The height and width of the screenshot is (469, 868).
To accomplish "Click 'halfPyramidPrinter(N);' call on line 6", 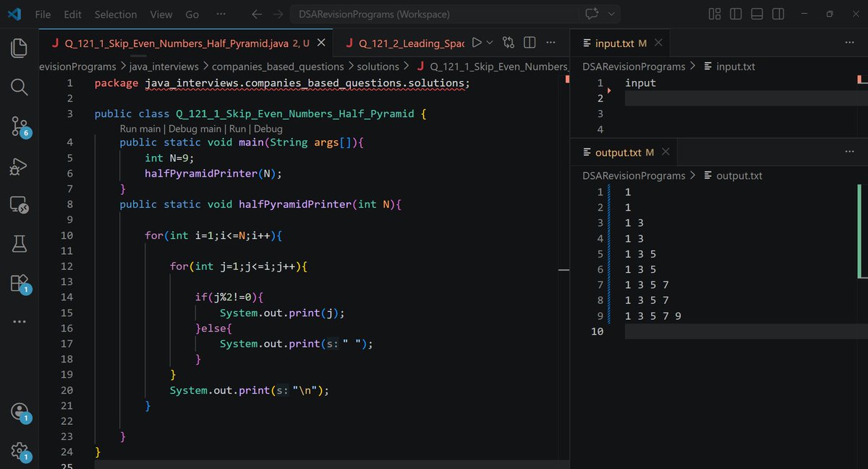I will click(213, 173).
